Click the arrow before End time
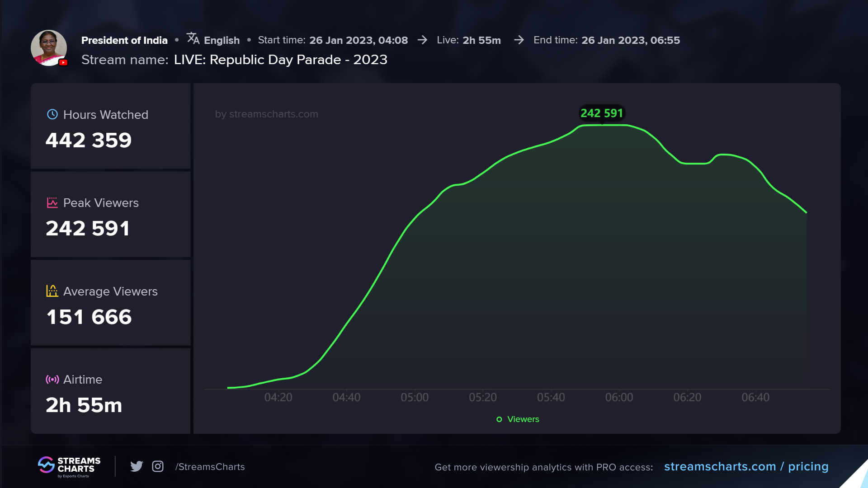The height and width of the screenshot is (488, 868). (x=519, y=40)
